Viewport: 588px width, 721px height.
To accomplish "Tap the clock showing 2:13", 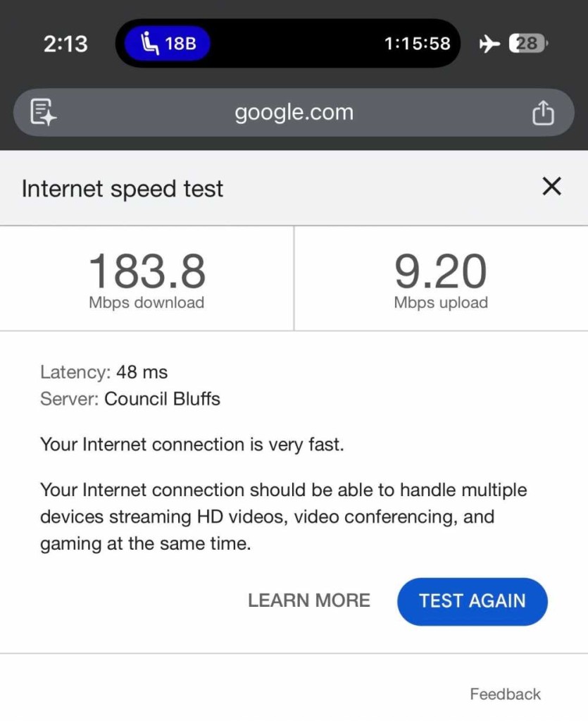I will click(x=66, y=42).
